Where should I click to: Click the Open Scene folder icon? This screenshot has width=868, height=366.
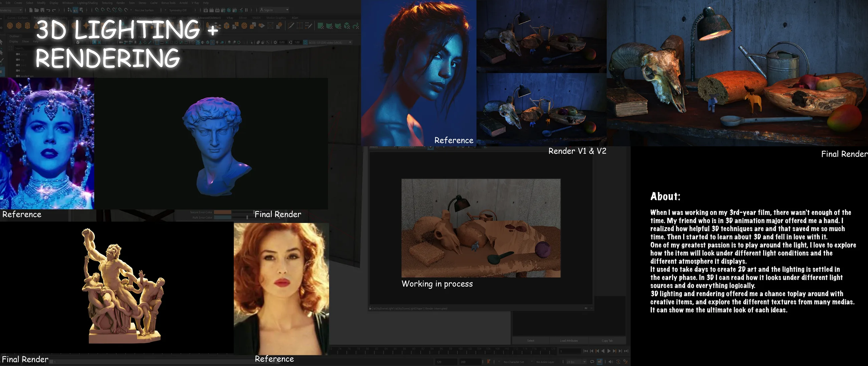[x=36, y=10]
